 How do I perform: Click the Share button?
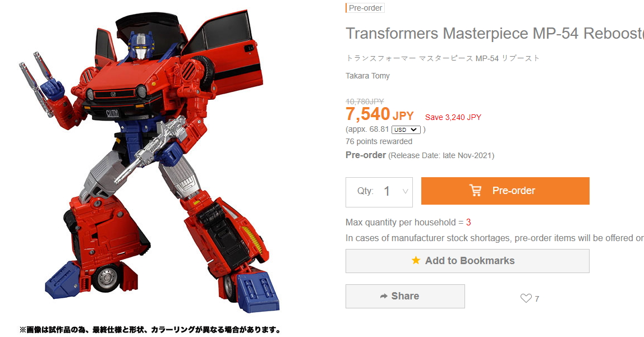pyautogui.click(x=405, y=297)
